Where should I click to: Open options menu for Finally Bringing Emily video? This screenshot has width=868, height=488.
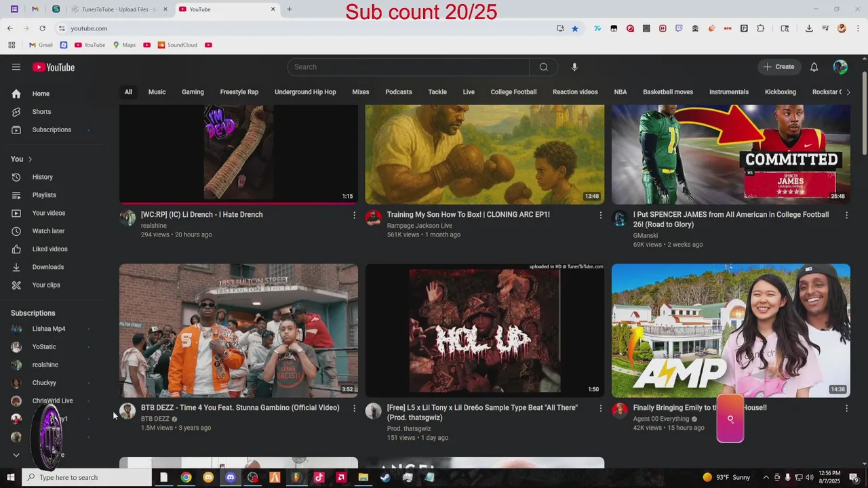click(846, 408)
